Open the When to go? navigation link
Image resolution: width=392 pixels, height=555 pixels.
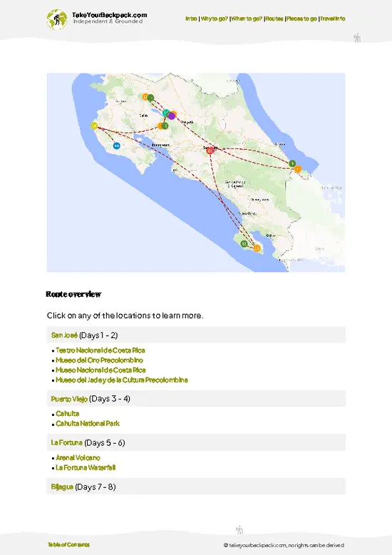(x=247, y=19)
